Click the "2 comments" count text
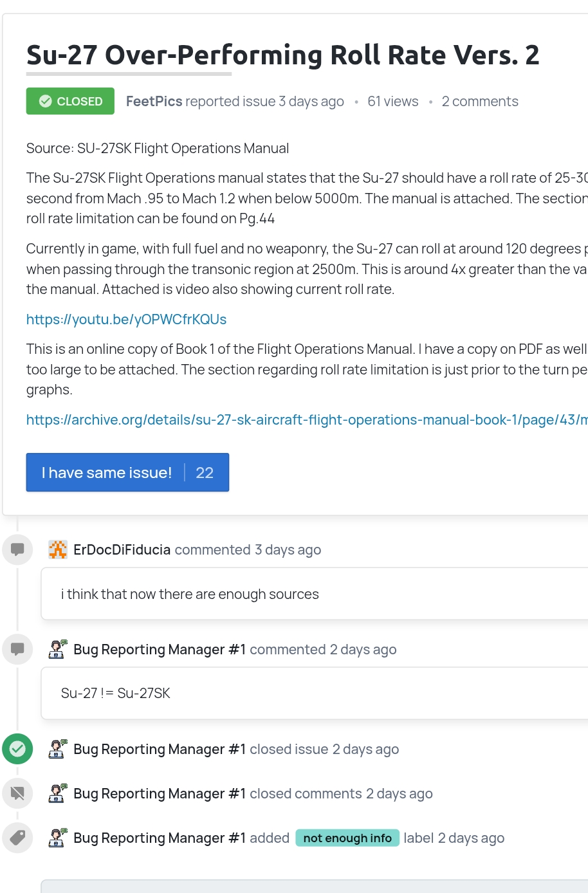This screenshot has width=588, height=893. tap(479, 101)
